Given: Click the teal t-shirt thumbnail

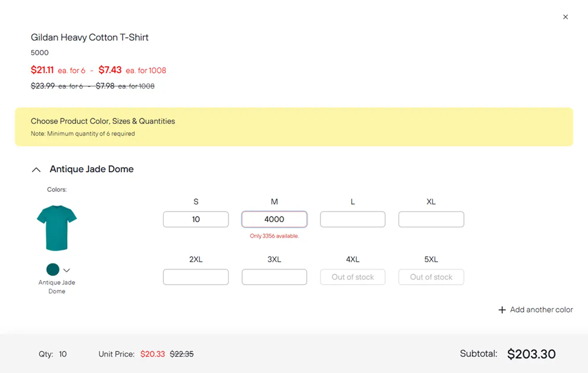Looking at the screenshot, I should click(57, 228).
